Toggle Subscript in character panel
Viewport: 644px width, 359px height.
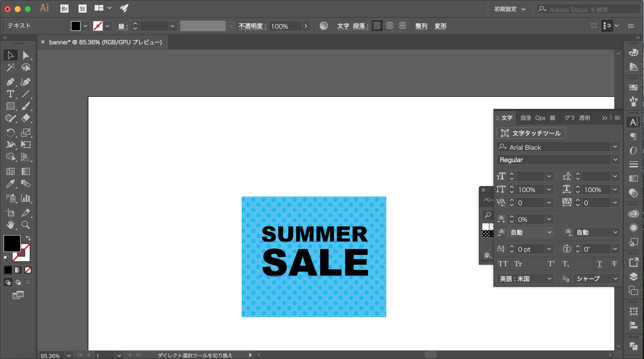coord(566,264)
